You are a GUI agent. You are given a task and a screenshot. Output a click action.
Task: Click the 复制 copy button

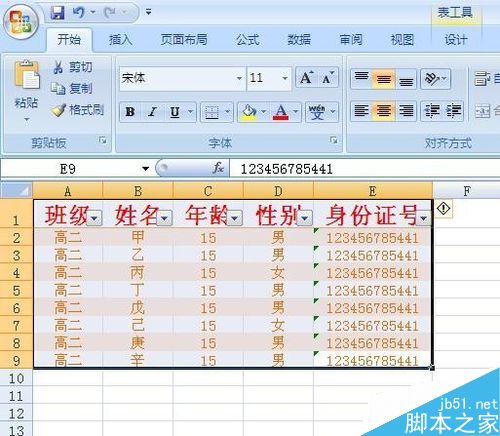point(72,89)
